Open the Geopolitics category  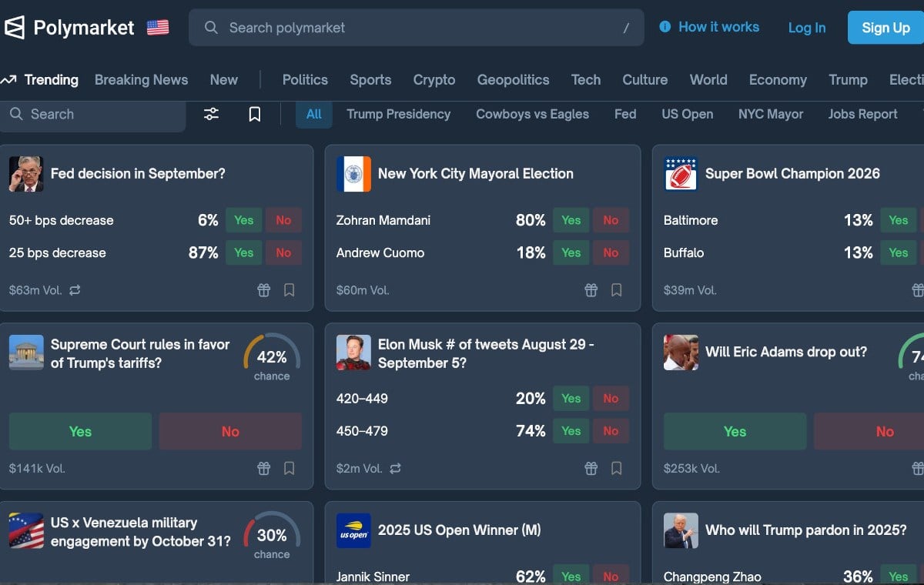pyautogui.click(x=513, y=80)
